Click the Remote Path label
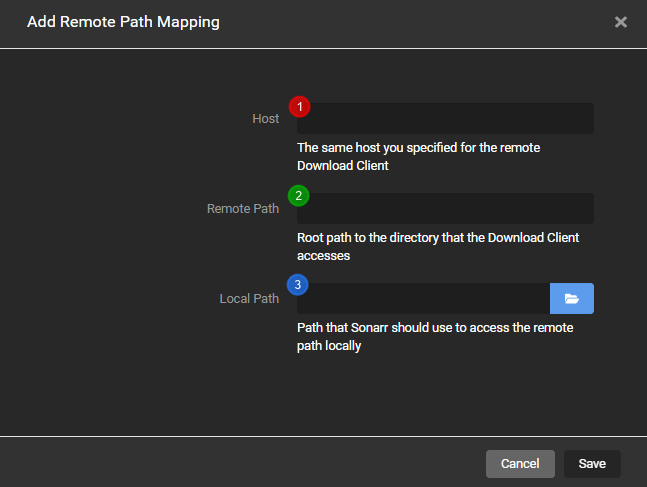This screenshot has height=487, width=647. (x=243, y=209)
